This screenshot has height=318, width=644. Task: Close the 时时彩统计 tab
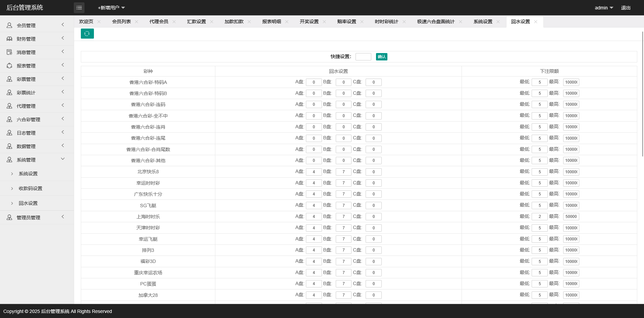pyautogui.click(x=404, y=21)
